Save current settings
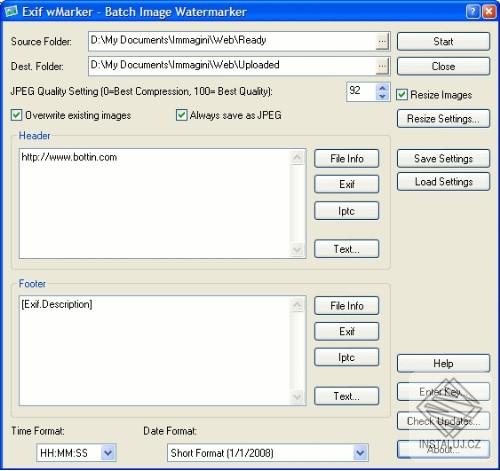Screen dimensions: 500x471 443,158
